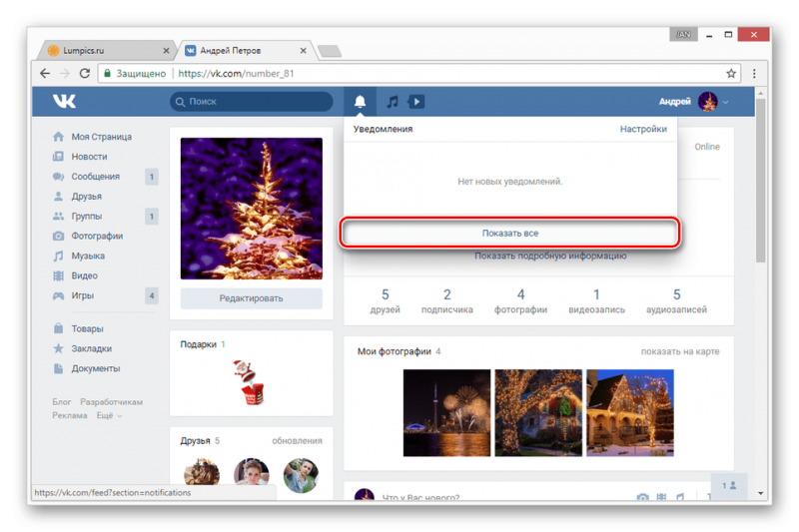Viewport: 799px width, 532px height.
Task: Click the address bar URL
Action: [x=236, y=73]
